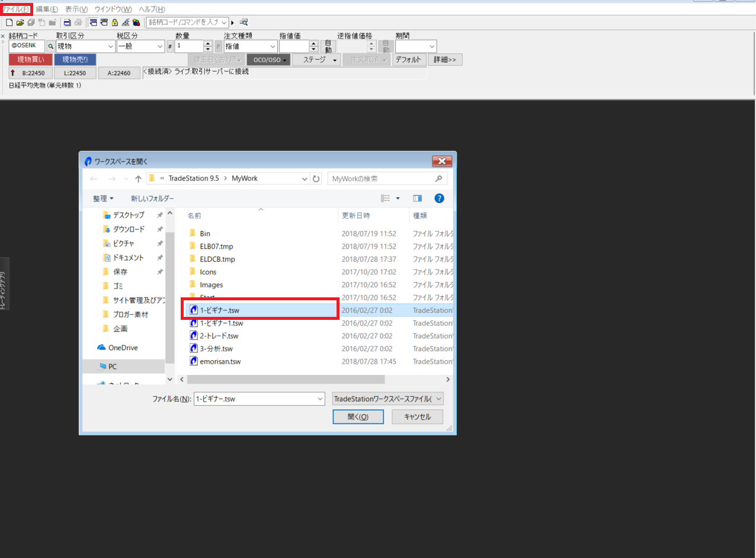Click 新しいフォルダー in dialog toolbar
Image resolution: width=756 pixels, height=558 pixels.
click(x=152, y=198)
